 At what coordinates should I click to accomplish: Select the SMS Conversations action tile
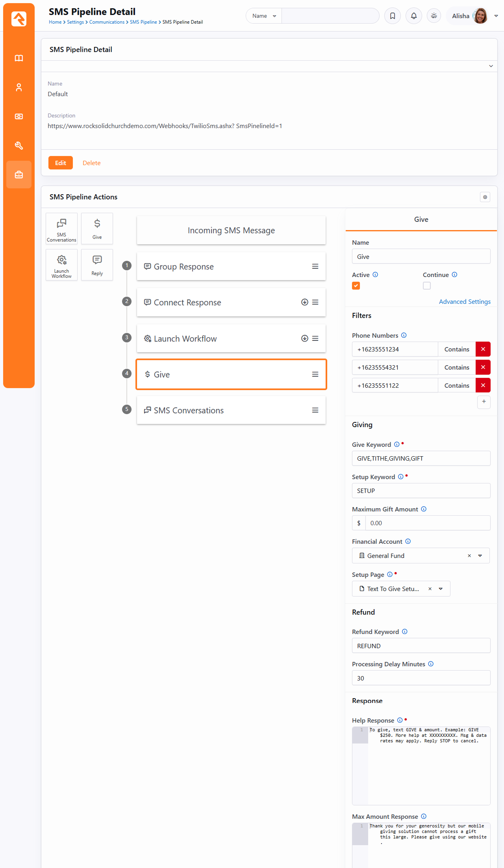(x=61, y=229)
